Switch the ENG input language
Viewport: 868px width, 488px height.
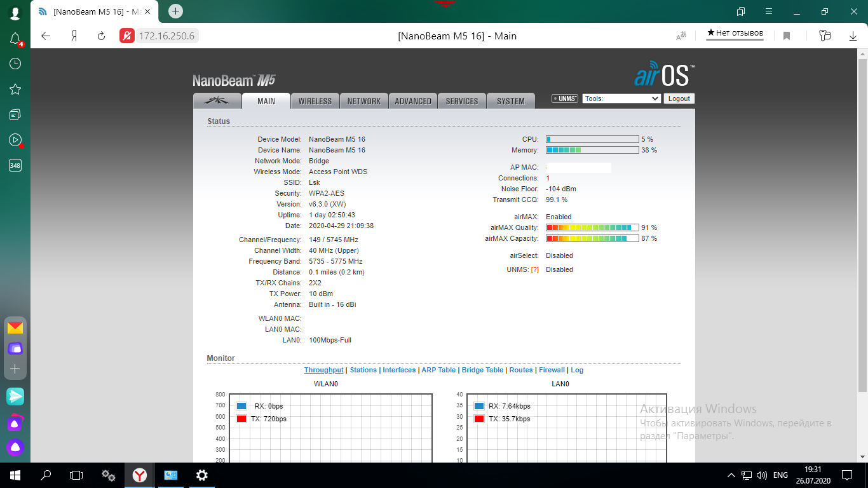pyautogui.click(x=780, y=475)
